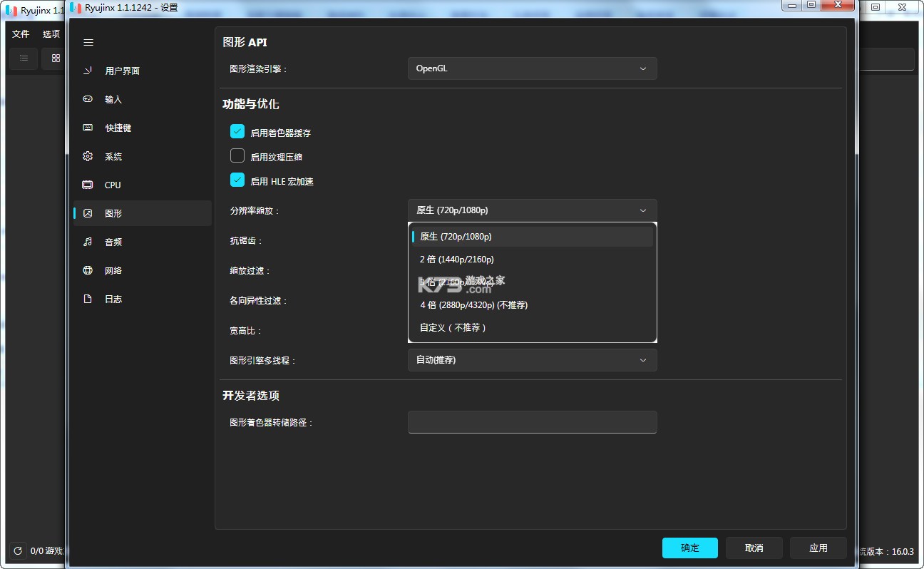Toggle 启用 HLE 宏加速 checkbox

(237, 180)
